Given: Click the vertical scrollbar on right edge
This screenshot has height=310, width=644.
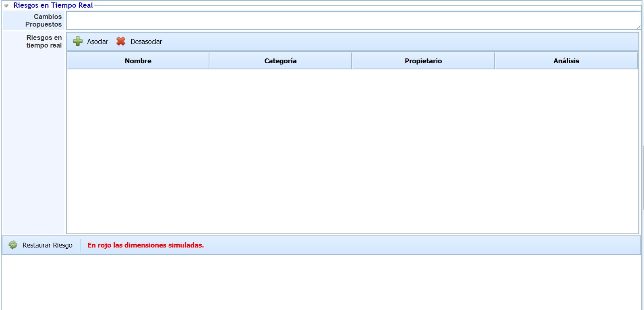Looking at the screenshot, I should 643,177.
